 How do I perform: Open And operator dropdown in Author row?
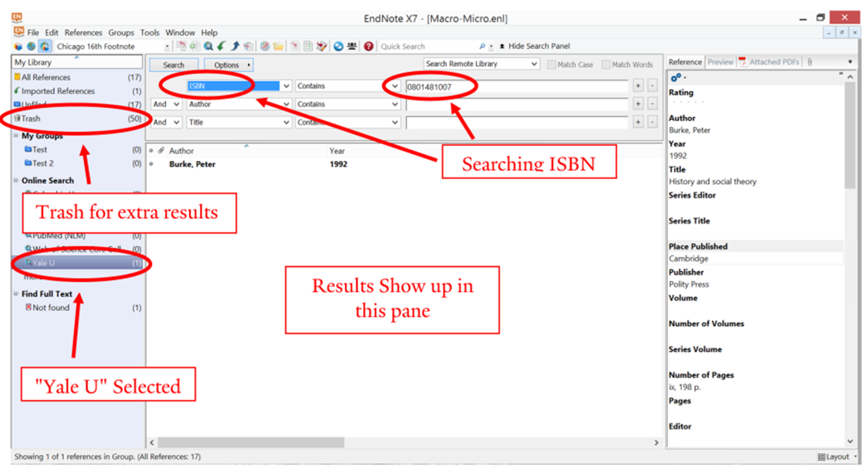175,104
